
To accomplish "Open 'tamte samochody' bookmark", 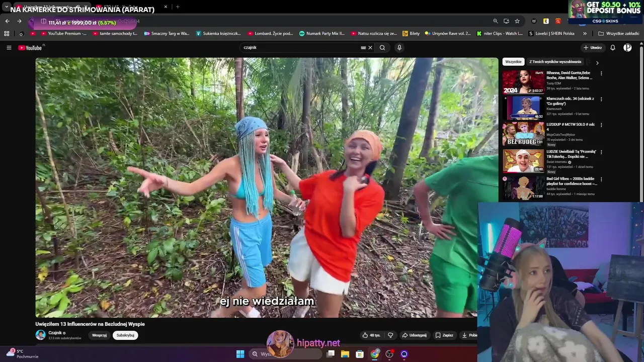I will pos(115,34).
